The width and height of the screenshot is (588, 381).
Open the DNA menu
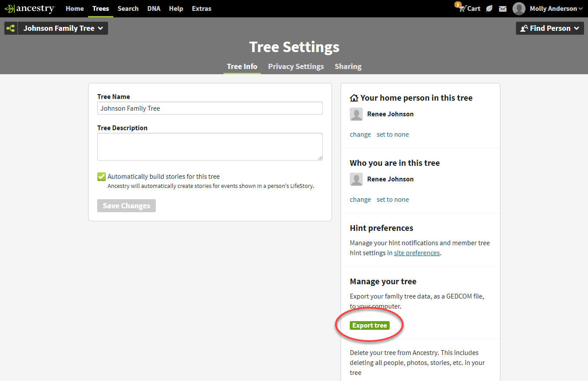154,9
